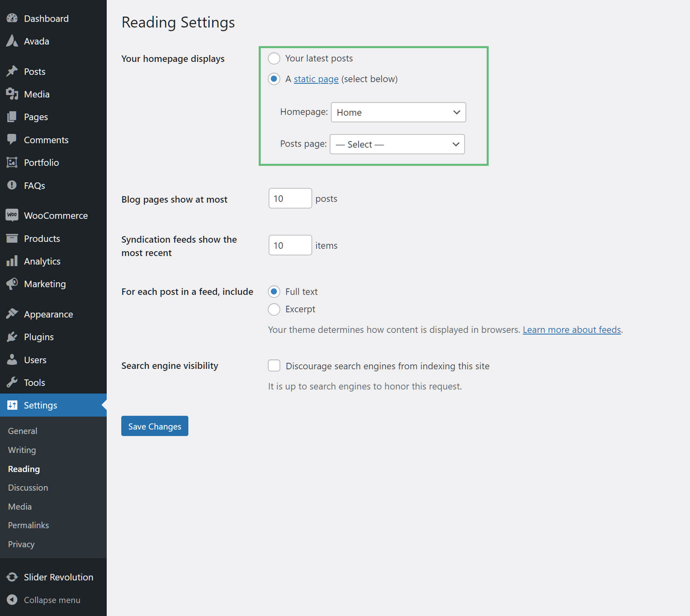The height and width of the screenshot is (616, 690).
Task: Click the Pages icon
Action: (x=12, y=117)
